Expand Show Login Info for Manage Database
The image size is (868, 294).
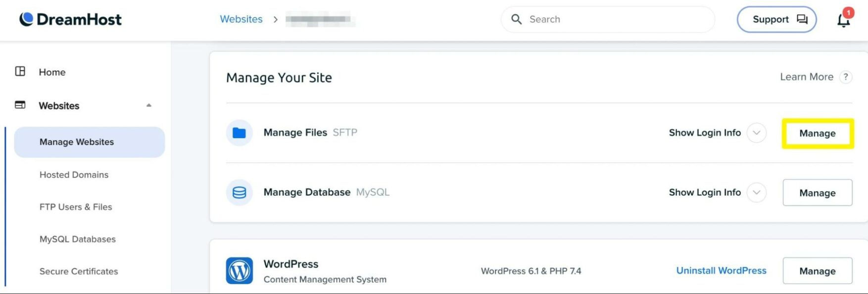point(756,193)
